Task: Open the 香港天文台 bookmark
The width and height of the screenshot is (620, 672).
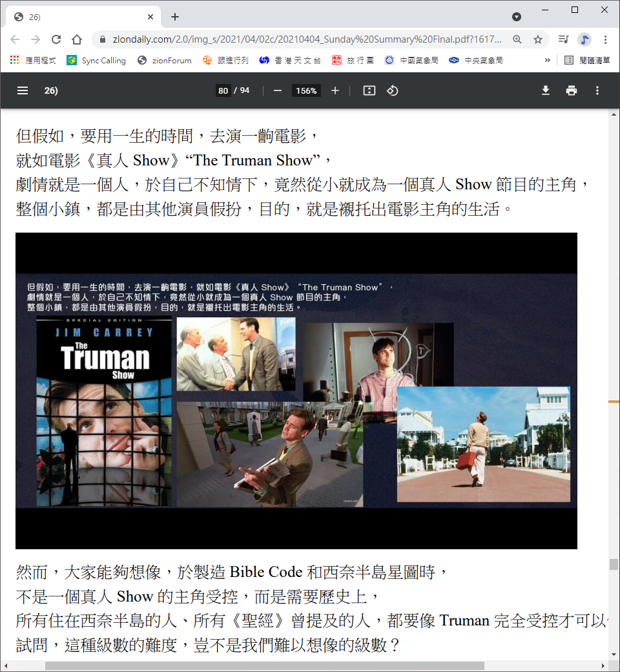Action: [x=290, y=61]
